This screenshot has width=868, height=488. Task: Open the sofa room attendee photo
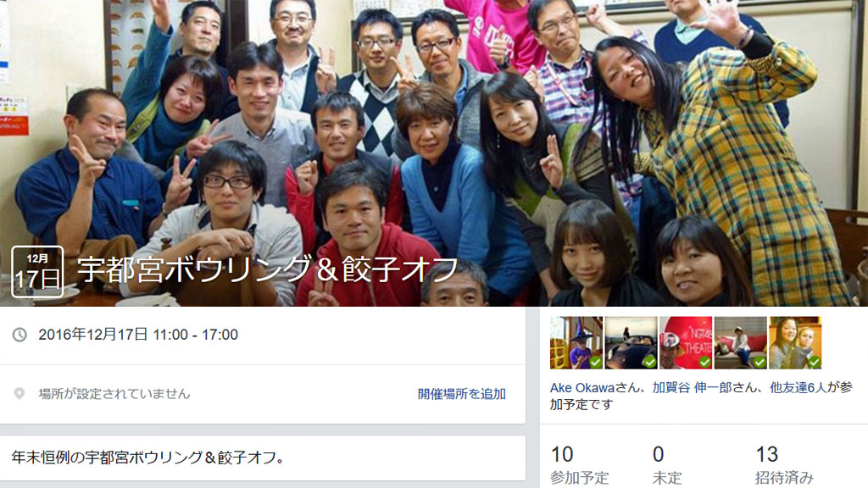click(x=741, y=342)
